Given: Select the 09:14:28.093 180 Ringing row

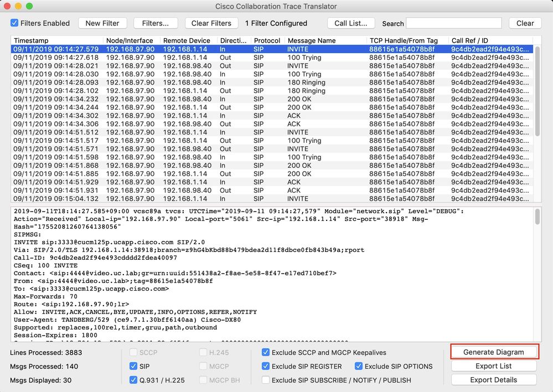Looking at the screenshot, I should [272, 82].
